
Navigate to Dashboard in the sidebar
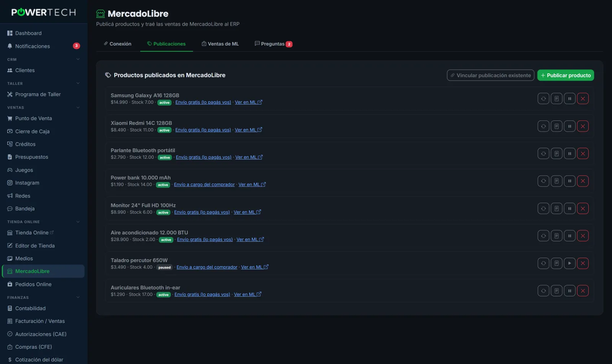[44, 33]
